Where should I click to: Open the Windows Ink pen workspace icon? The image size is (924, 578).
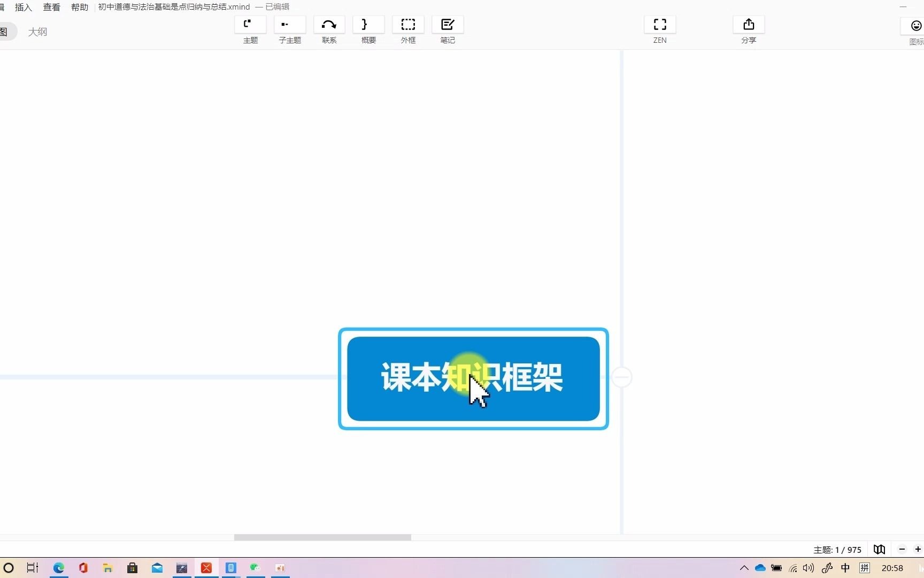tap(827, 568)
